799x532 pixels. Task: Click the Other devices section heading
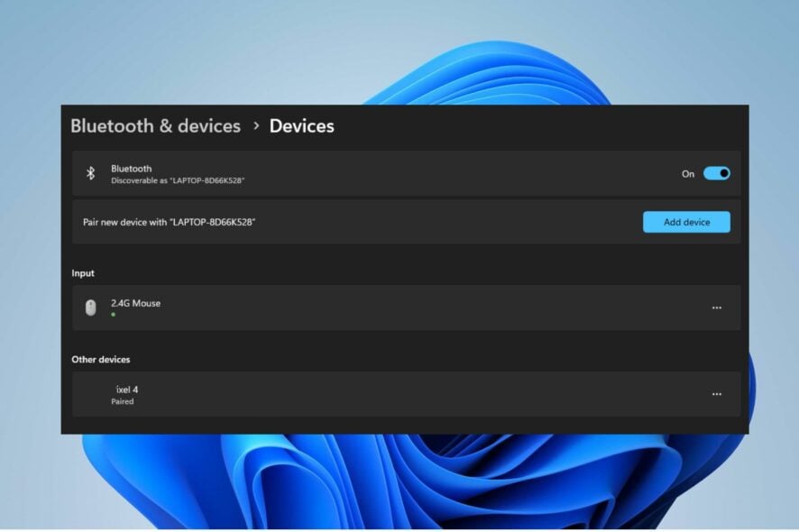[x=101, y=360]
